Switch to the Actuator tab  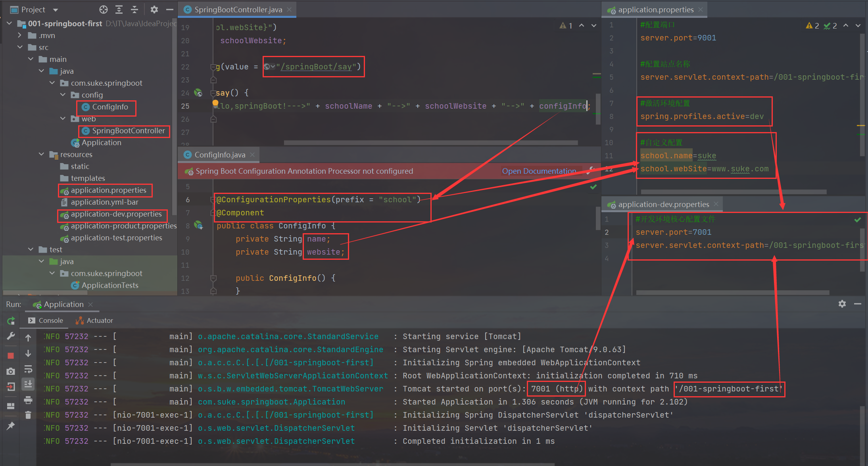pyautogui.click(x=95, y=320)
